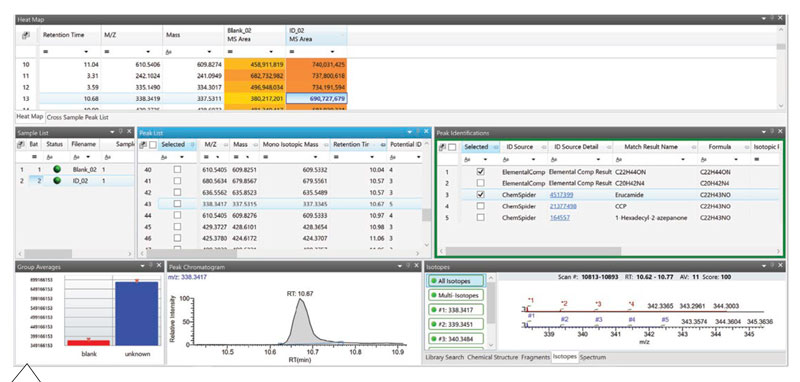
Task: Check the Selected box for peak row 40
Action: [177, 169]
